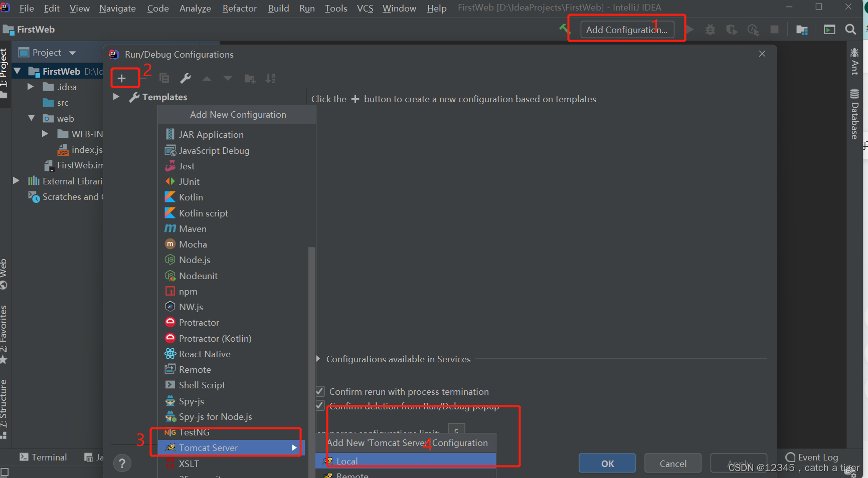
Task: Click the Copy Configuration icon in dialog toolbar
Action: click(164, 78)
